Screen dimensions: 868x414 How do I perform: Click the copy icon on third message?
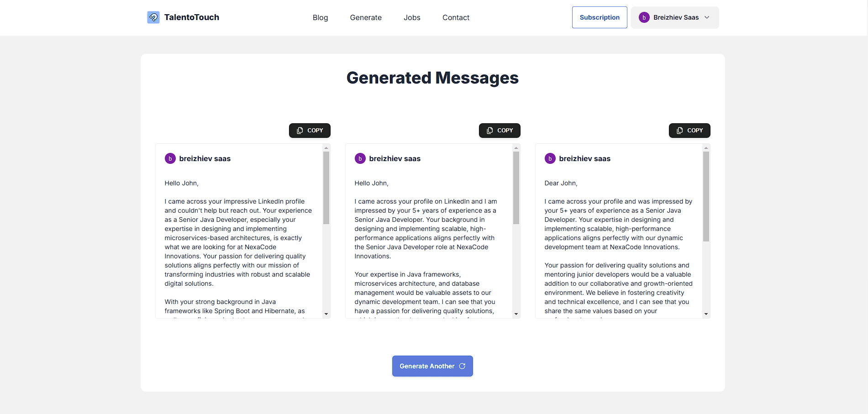679,130
